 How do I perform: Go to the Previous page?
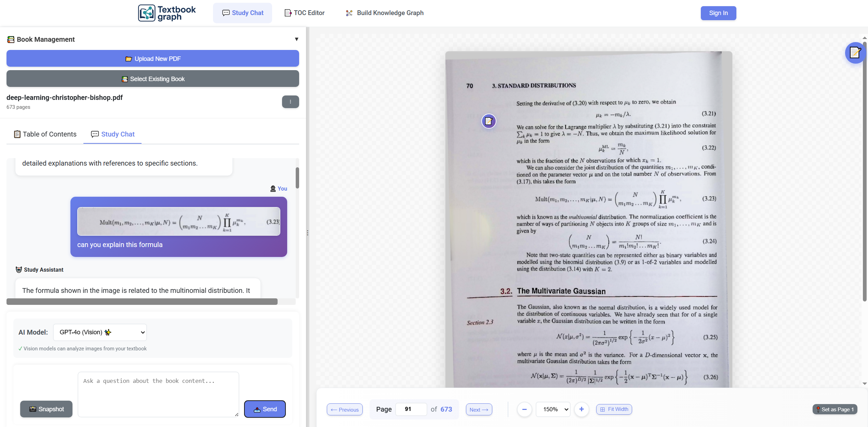pos(345,410)
